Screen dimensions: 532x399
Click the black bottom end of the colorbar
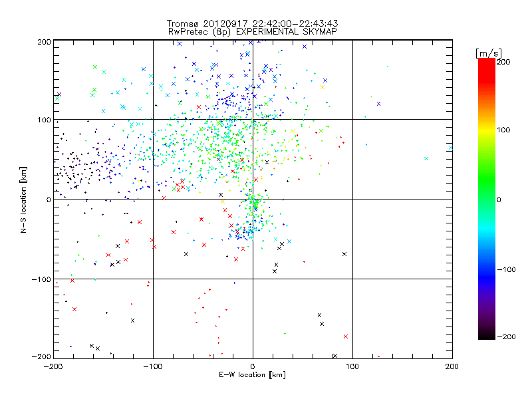point(487,334)
